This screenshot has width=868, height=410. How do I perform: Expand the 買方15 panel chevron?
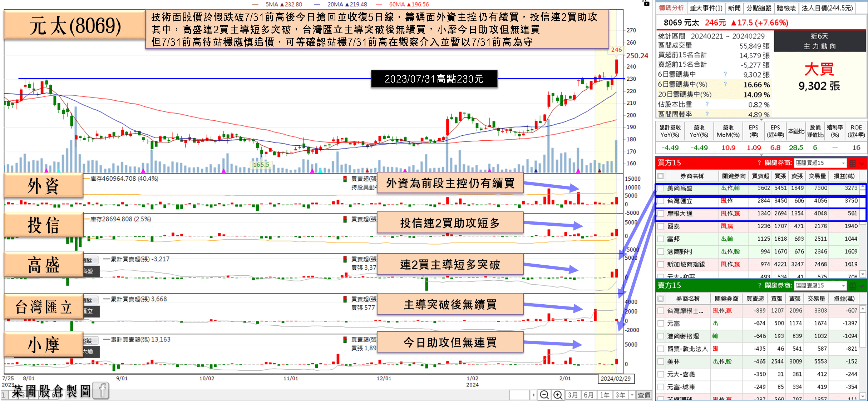tap(862, 164)
